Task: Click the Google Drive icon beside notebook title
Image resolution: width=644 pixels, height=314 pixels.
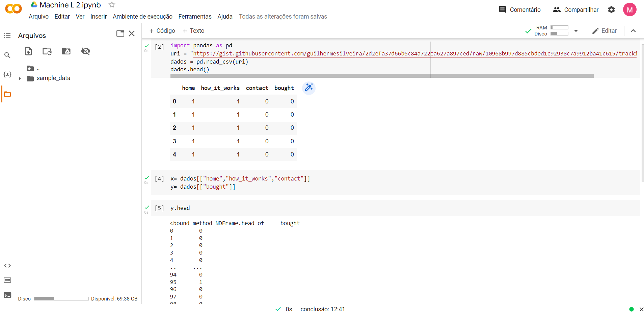Action: 34,4
